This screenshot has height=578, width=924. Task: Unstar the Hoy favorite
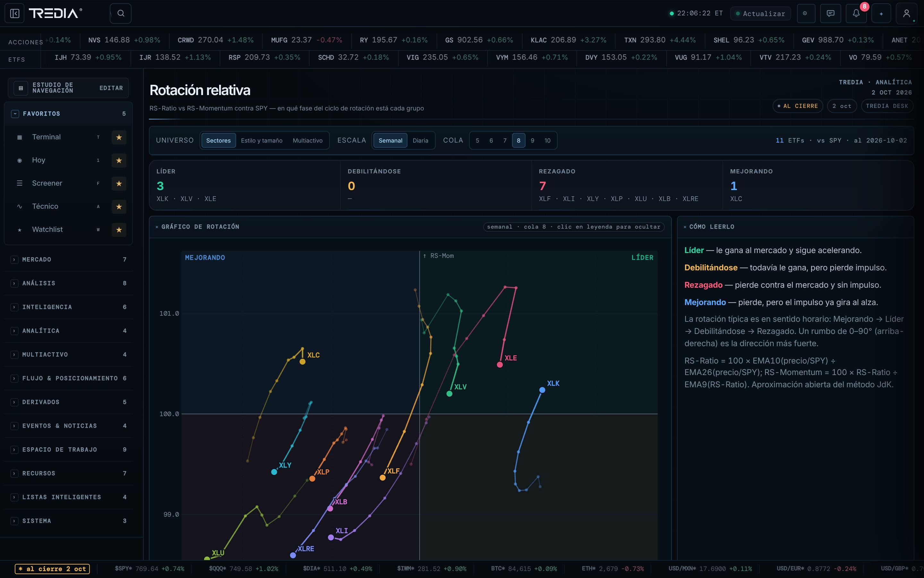pos(119,160)
